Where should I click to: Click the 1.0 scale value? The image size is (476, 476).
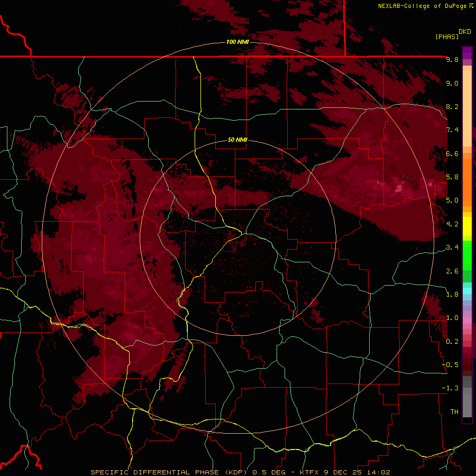[452, 318]
